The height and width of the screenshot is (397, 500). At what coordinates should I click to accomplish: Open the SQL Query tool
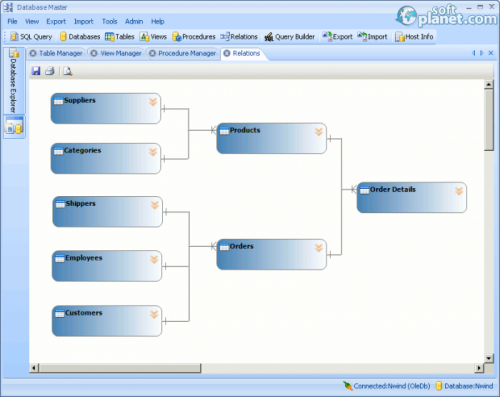point(31,37)
